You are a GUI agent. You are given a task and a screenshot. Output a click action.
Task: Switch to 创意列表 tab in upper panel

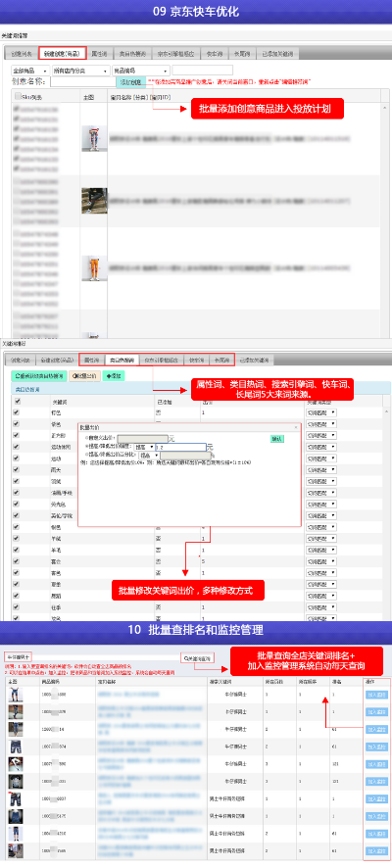pyautogui.click(x=20, y=54)
